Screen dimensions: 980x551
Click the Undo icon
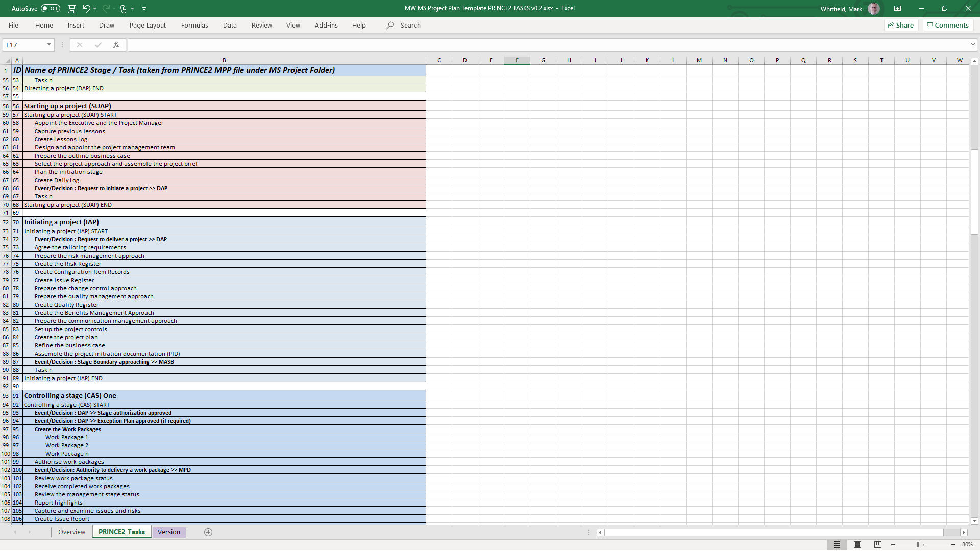tap(86, 8)
